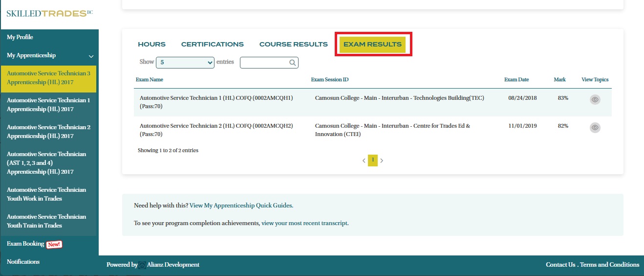This screenshot has width=644, height=276.
Task: Open My Profile in sidebar
Action: pyautogui.click(x=20, y=37)
